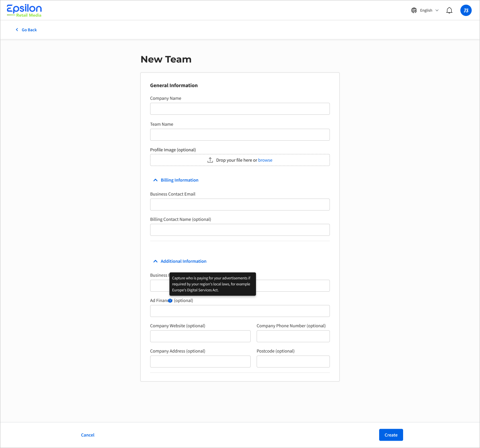
Task: Focus the Company Phone Number field
Action: point(293,336)
